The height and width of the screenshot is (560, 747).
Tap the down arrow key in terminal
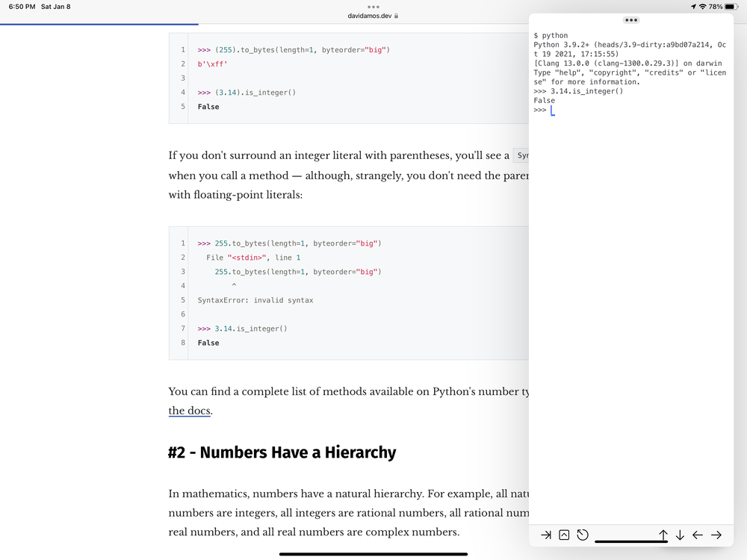tap(680, 535)
